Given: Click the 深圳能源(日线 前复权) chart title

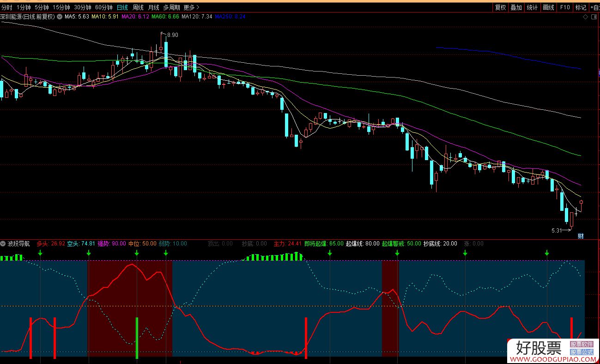Looking at the screenshot, I should pos(27,17).
